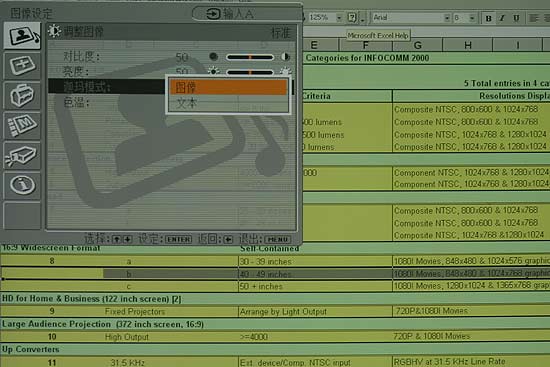Image resolution: width=550 pixels, height=367 pixels.
Task: Click the 输入A input source button
Action: [229, 14]
